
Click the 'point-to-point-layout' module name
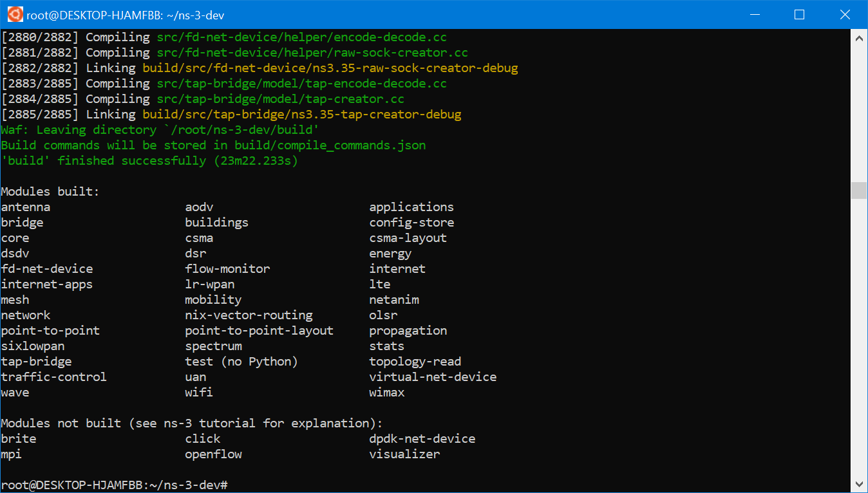tap(259, 331)
